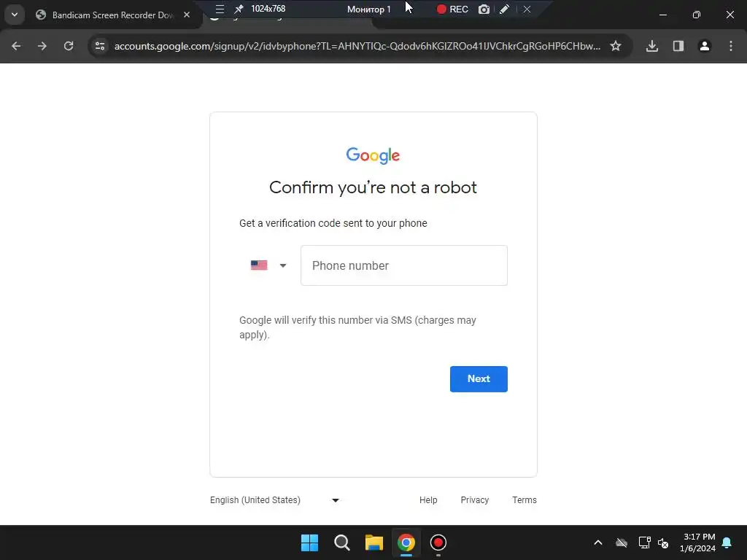
Task: Open country code flag dropdown
Action: click(x=268, y=265)
